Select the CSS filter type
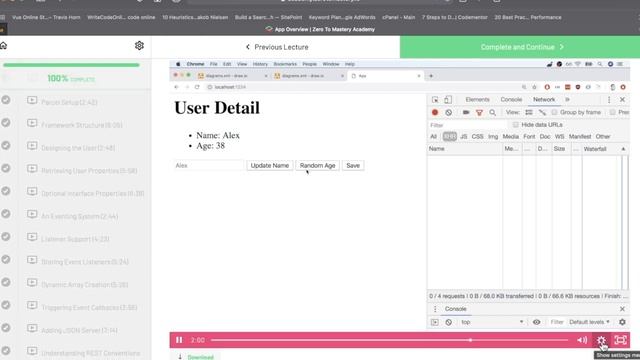The image size is (640, 360). 477,137
